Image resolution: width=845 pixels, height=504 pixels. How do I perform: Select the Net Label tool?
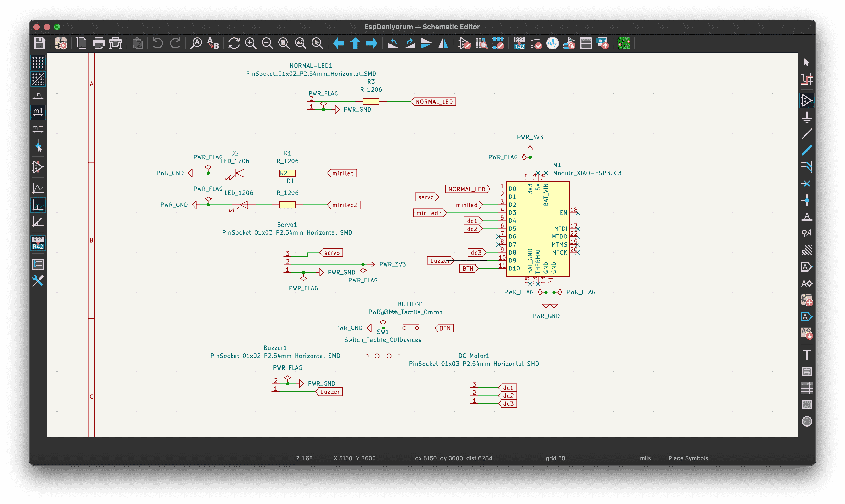coord(806,217)
